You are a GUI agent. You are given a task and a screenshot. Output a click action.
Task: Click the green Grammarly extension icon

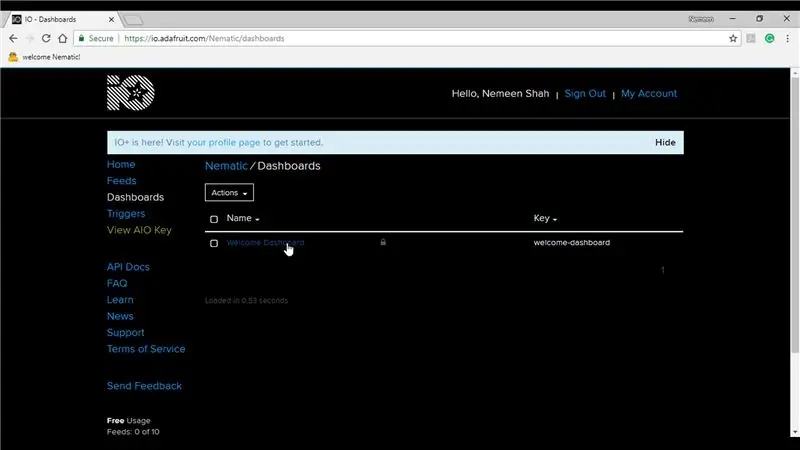769,38
